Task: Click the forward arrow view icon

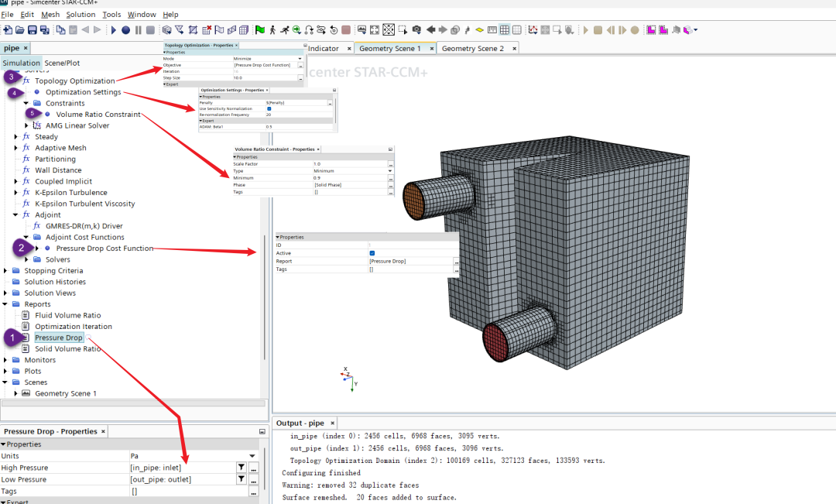Action: 443,30
